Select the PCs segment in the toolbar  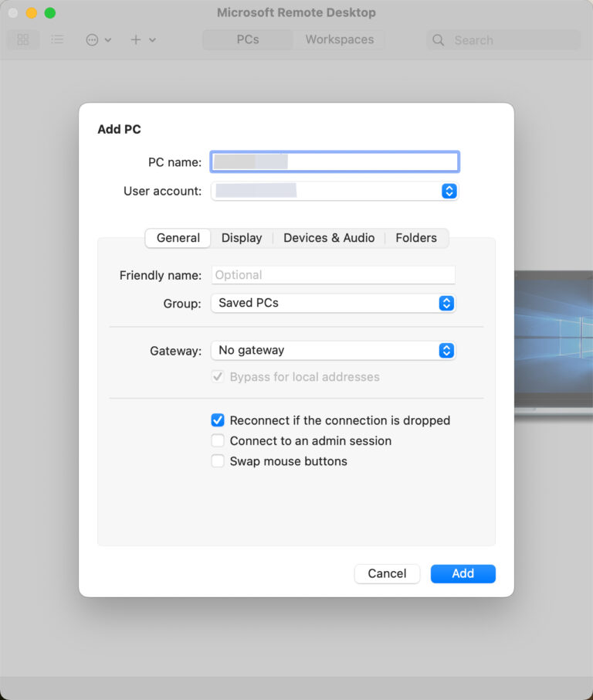[x=248, y=39]
